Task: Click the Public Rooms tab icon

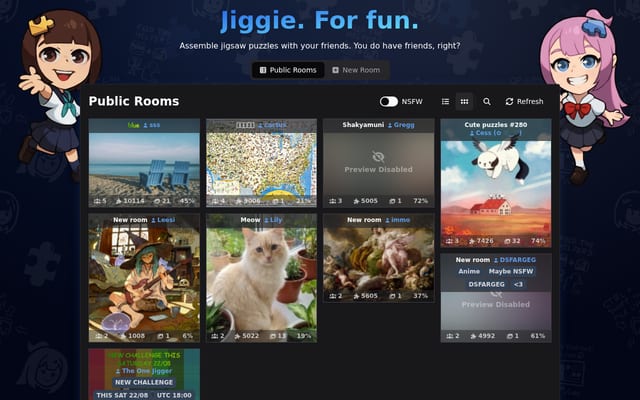Action: 263,70
